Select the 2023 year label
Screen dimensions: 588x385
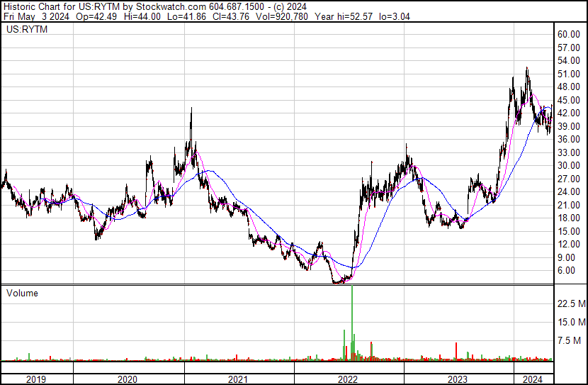coord(458,379)
